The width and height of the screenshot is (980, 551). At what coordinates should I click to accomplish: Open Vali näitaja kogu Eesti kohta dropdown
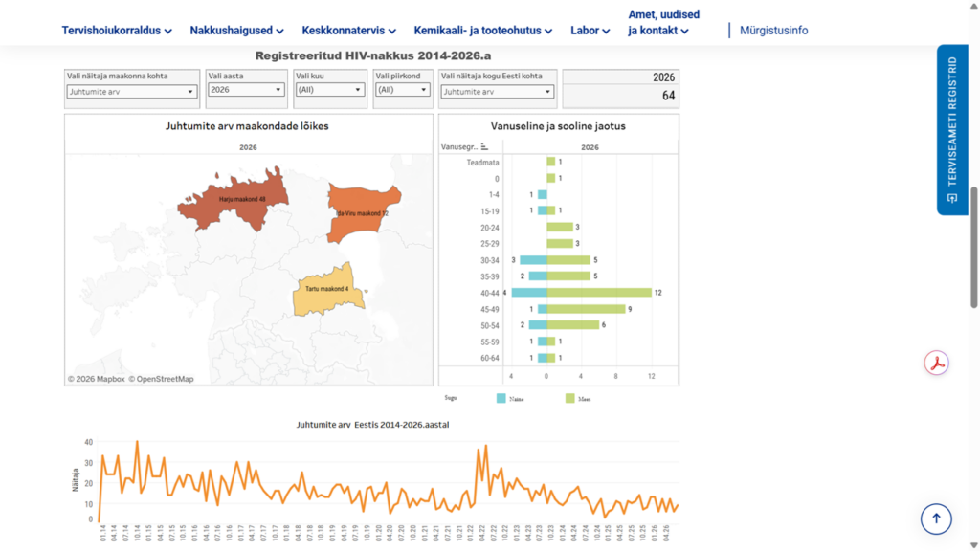[497, 91]
